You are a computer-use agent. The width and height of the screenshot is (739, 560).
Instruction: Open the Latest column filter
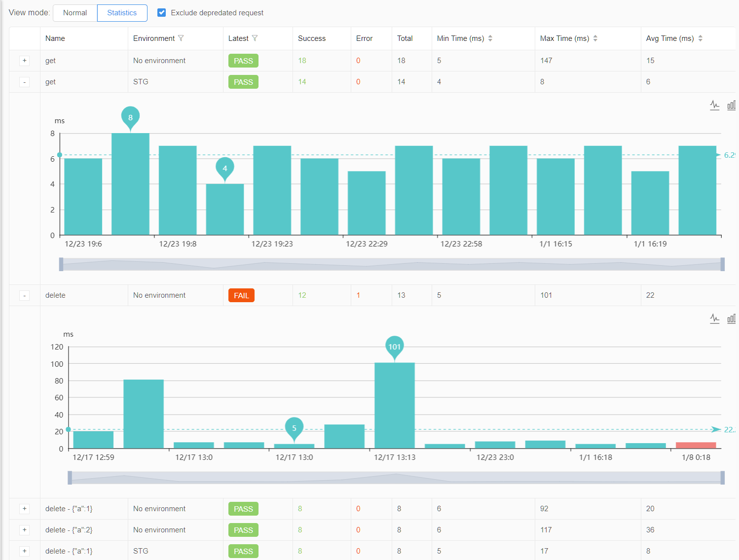coord(255,38)
